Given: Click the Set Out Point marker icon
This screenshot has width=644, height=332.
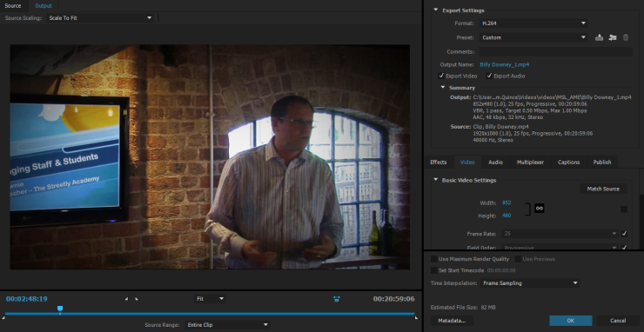Looking at the screenshot, I should [x=137, y=299].
